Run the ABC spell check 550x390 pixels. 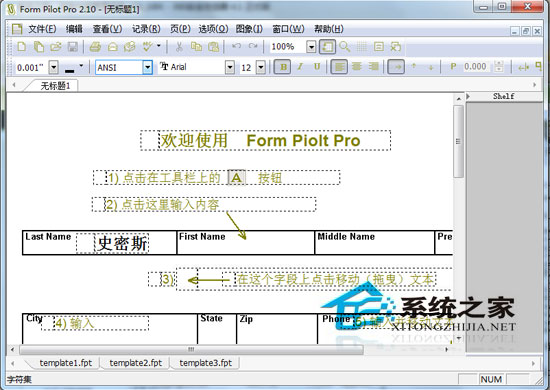[148, 46]
